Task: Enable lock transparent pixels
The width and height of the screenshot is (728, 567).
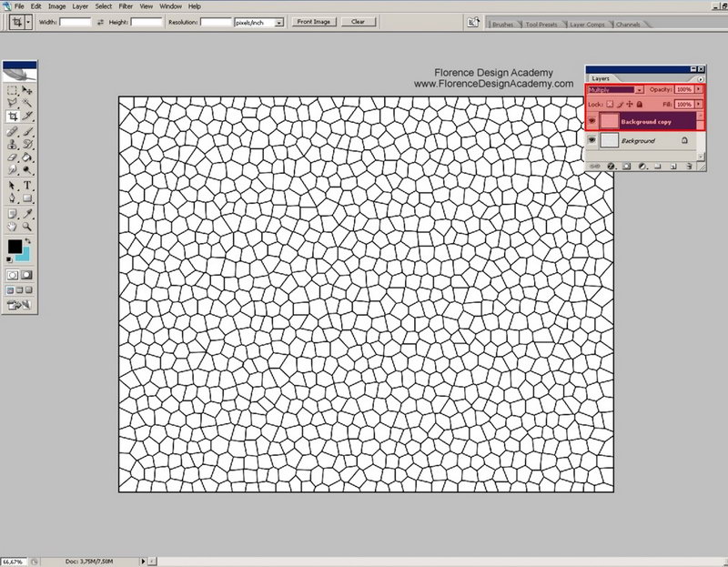Action: 610,104
